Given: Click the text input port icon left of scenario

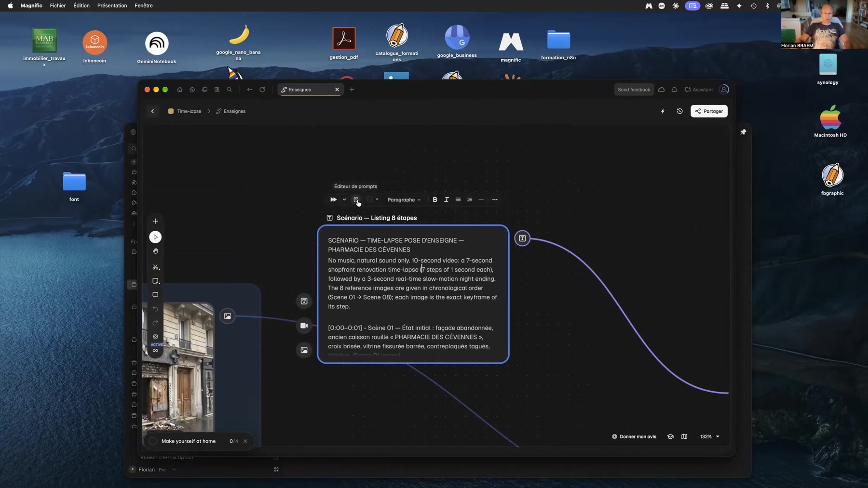Looking at the screenshot, I should 304,301.
